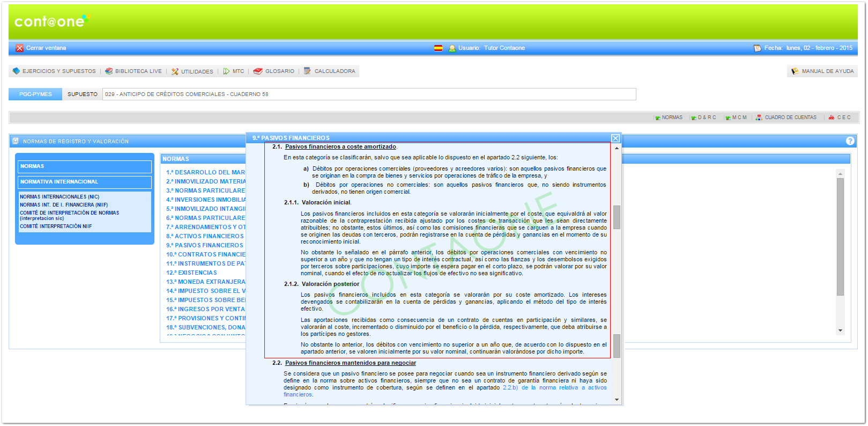This screenshot has width=868, height=426.
Task: Click the Supuesto input field
Action: [x=369, y=94]
